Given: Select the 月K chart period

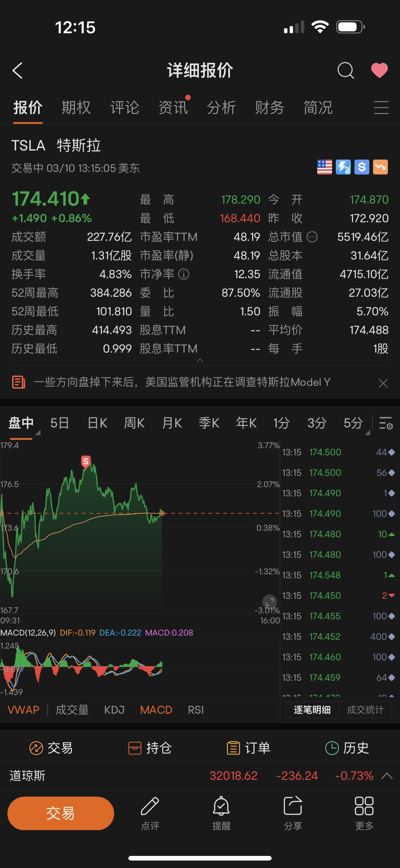Looking at the screenshot, I should tap(172, 423).
